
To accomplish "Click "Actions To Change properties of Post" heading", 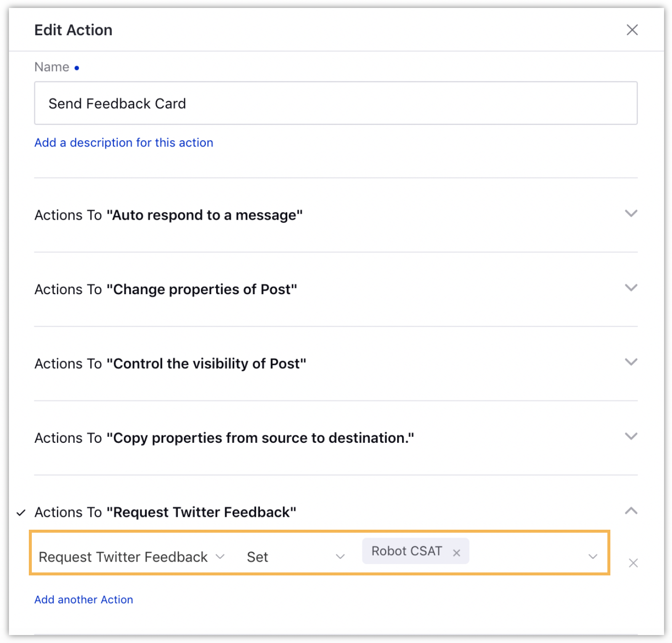I will pyautogui.click(x=166, y=289).
